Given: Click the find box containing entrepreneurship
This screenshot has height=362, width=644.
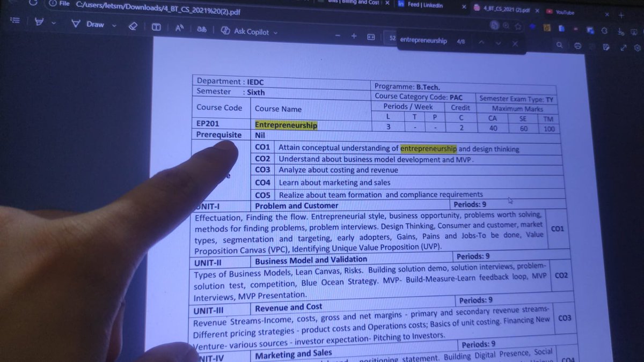Looking at the screenshot, I should (424, 41).
